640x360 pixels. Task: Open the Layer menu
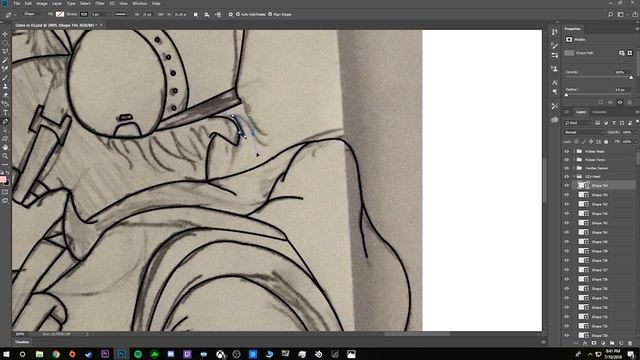coord(57,3)
